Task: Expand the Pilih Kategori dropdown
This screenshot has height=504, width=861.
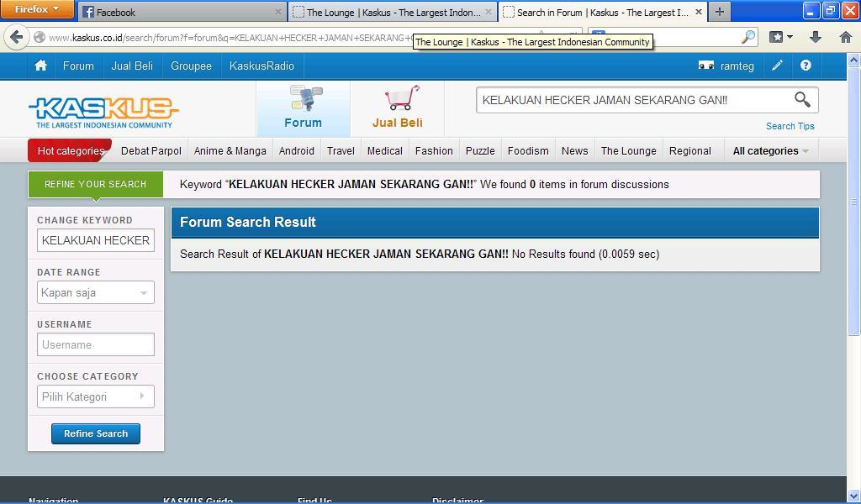Action: pos(96,396)
